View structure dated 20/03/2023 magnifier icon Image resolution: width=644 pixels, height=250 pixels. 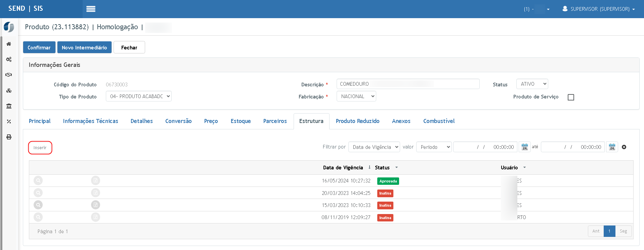(x=38, y=193)
